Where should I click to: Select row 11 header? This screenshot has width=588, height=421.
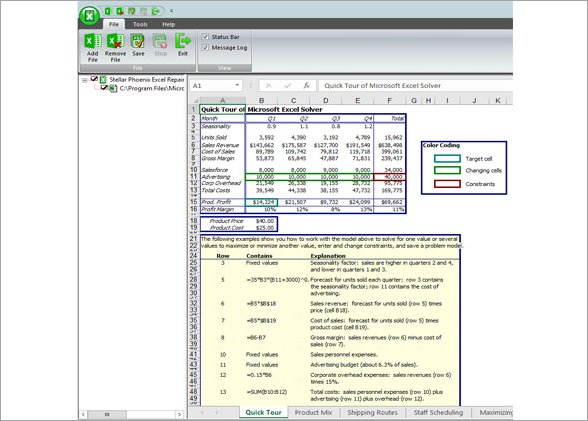(194, 177)
